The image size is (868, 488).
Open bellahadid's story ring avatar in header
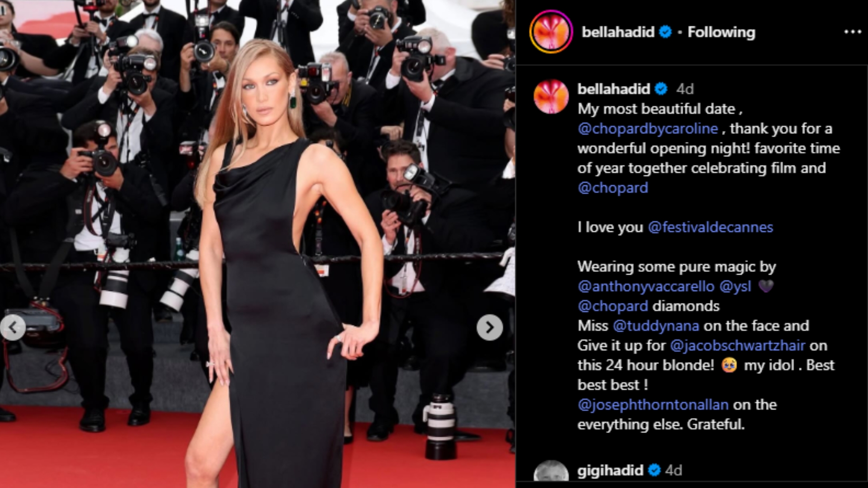[551, 32]
